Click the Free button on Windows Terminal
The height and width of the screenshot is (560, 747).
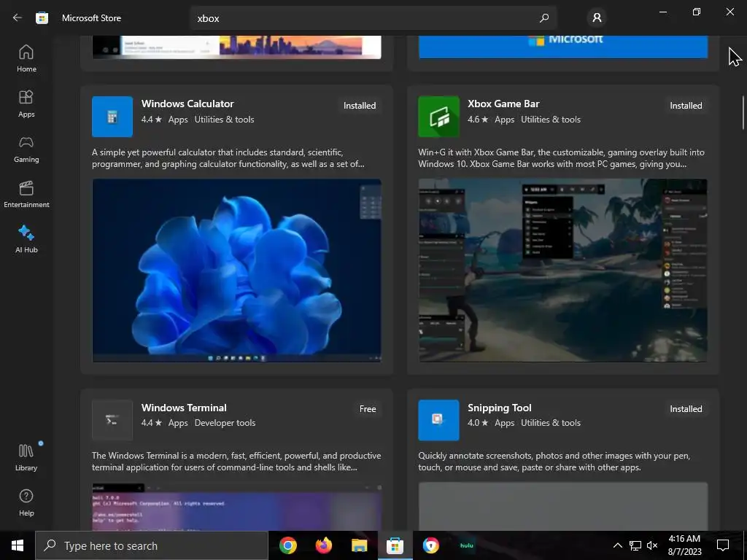click(x=368, y=409)
